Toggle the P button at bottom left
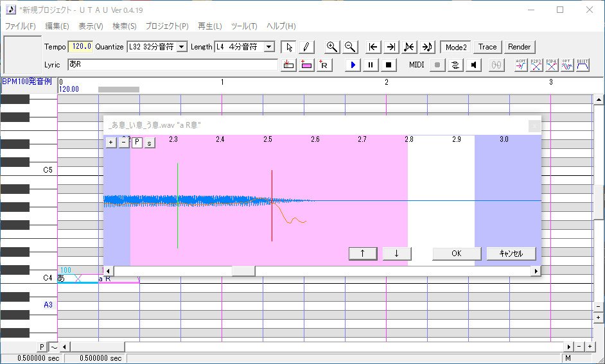 (x=42, y=347)
